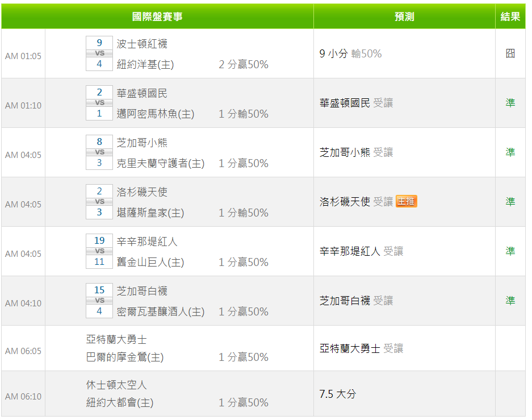Click team name 密爾瓦基釀酒人(主)
The height and width of the screenshot is (420, 532).
(x=161, y=311)
